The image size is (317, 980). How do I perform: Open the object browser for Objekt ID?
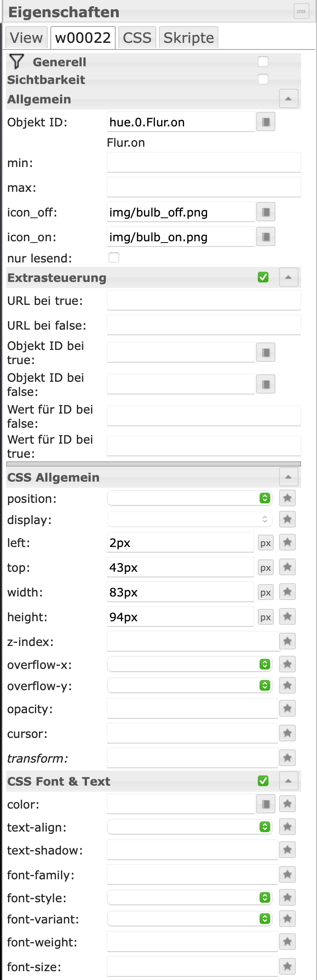[x=266, y=122]
